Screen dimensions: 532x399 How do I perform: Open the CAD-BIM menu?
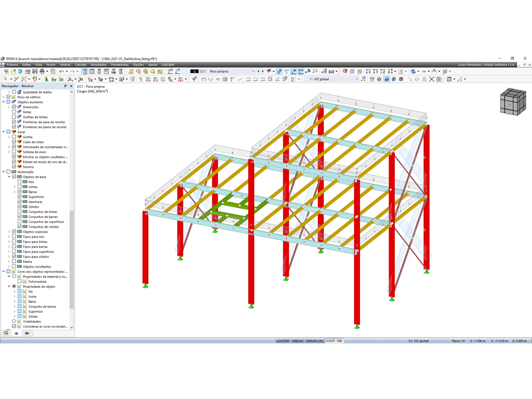tap(168, 64)
